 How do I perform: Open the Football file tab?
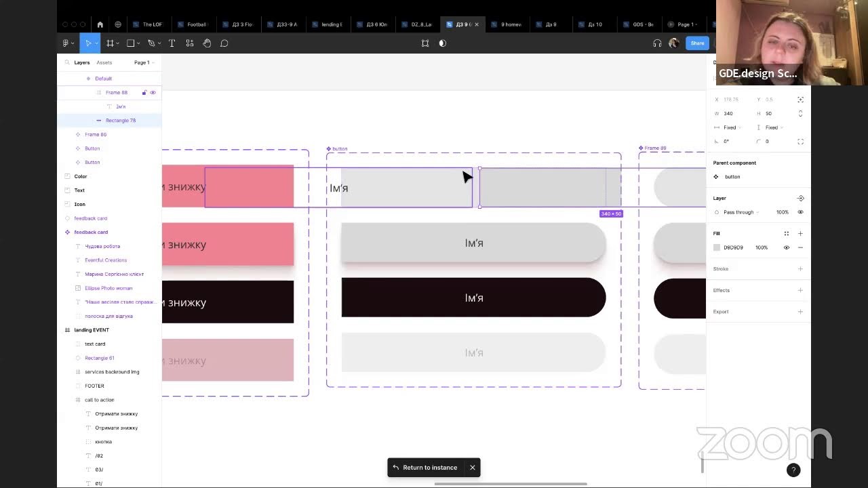192,24
